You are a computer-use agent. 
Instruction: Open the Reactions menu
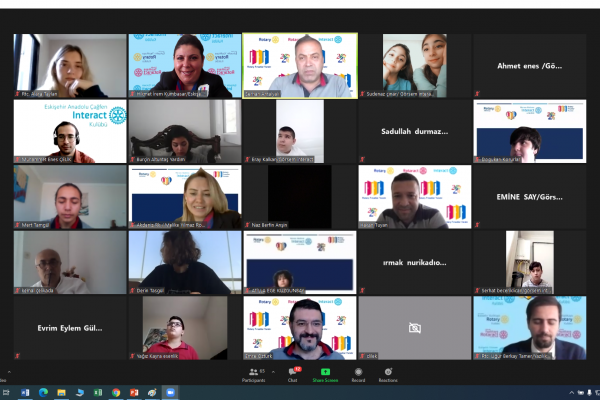point(388,375)
